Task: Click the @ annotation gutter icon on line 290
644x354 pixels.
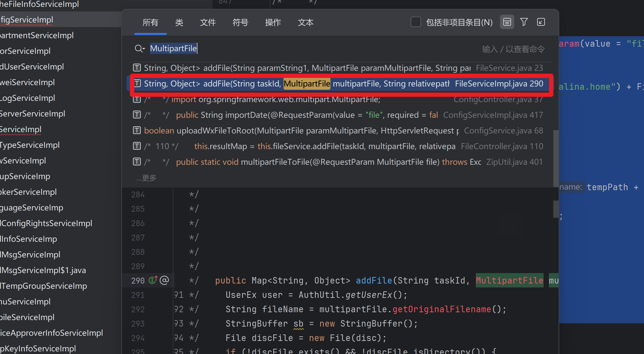Action: pos(165,280)
